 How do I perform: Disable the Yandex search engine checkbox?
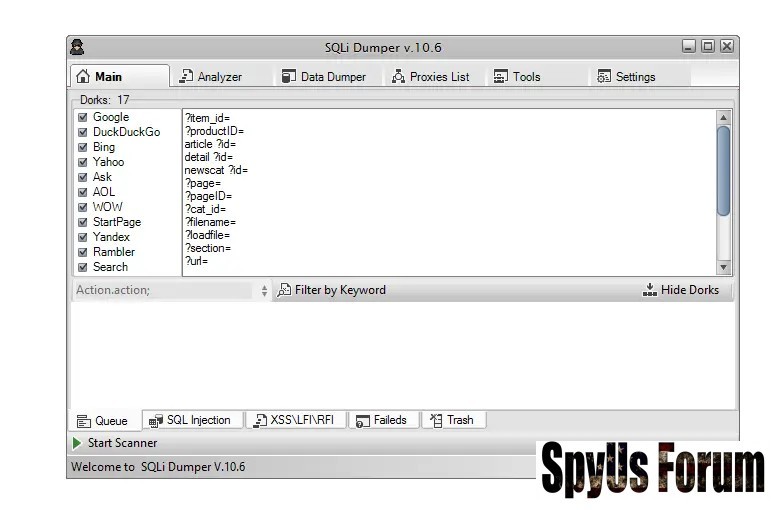83,237
